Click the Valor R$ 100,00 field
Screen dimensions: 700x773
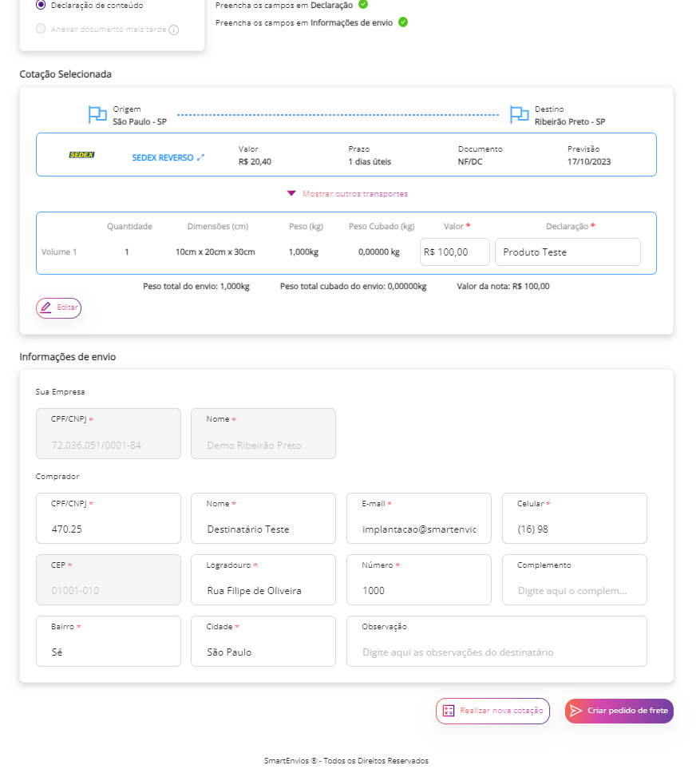(455, 252)
